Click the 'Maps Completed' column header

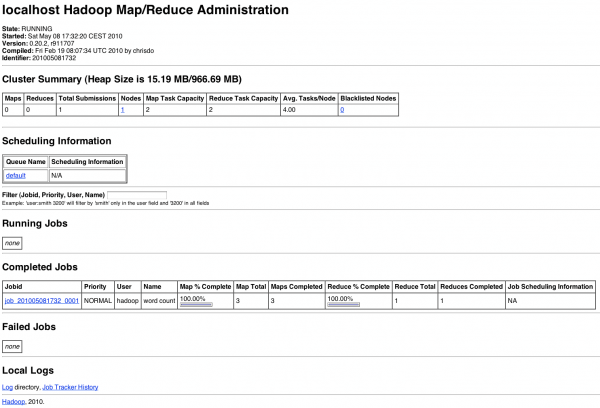297,287
